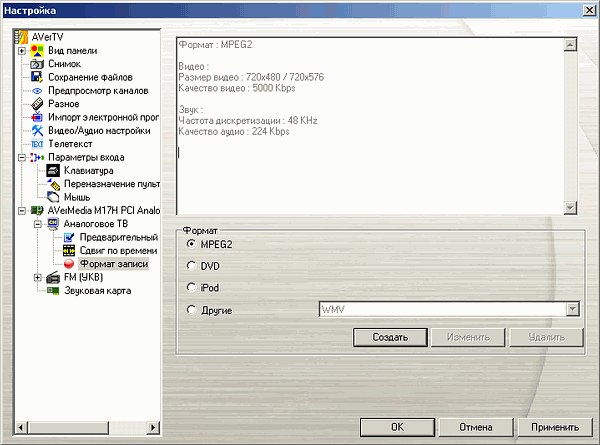This screenshot has width=600, height=445.
Task: Click the floppy disk icon for Сохранение файлов
Action: 36,77
